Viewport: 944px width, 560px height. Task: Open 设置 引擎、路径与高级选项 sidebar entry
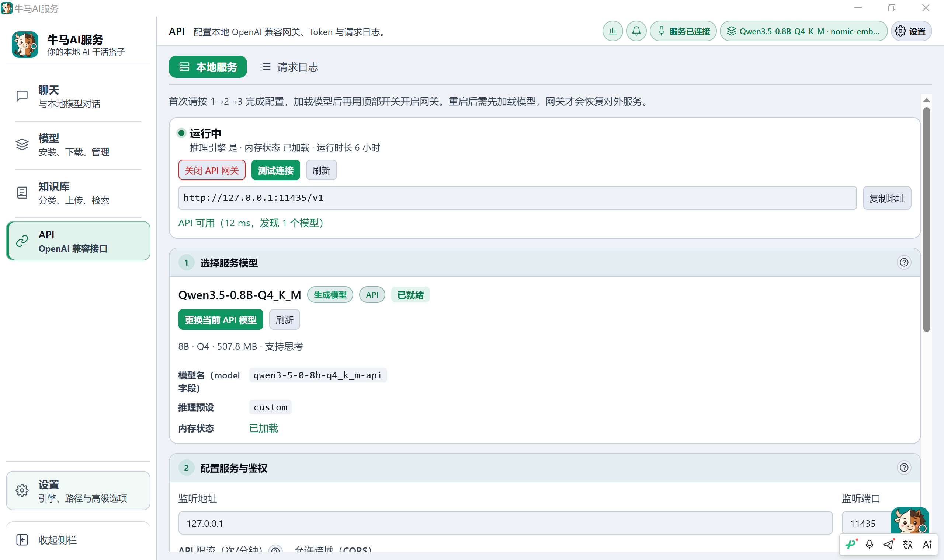[x=78, y=491]
